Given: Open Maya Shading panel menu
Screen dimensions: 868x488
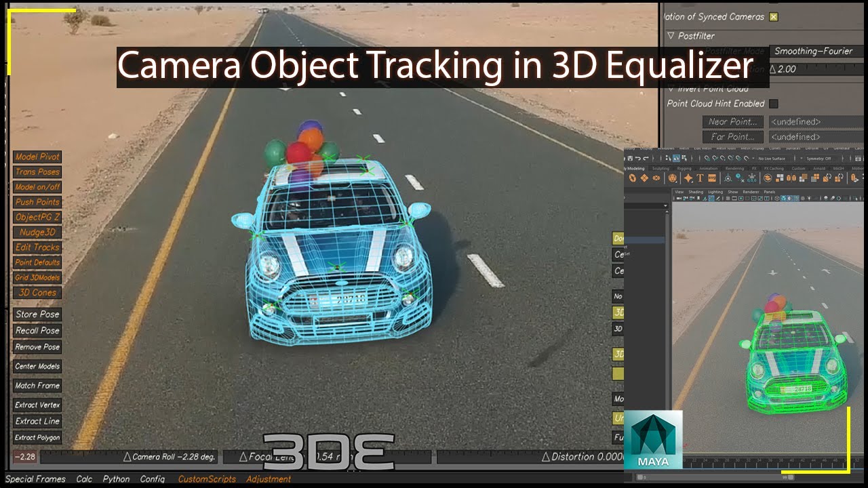Looking at the screenshot, I should [x=696, y=192].
